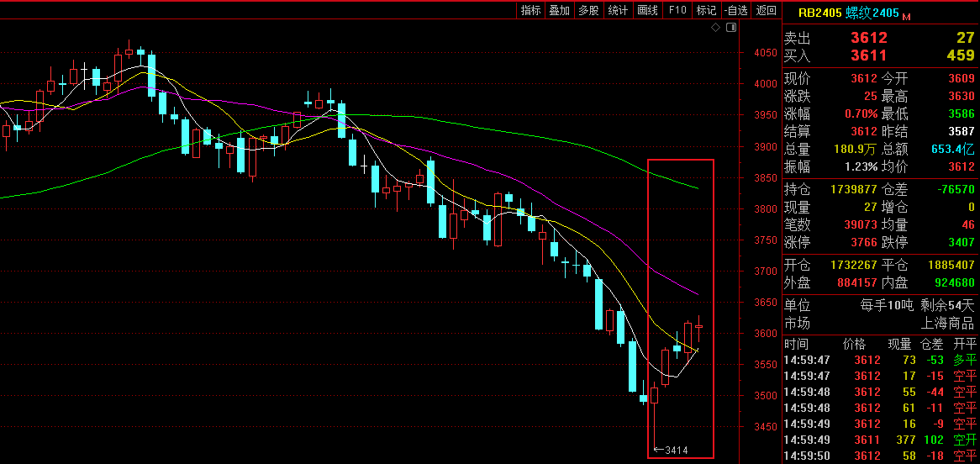Image resolution: width=980 pixels, height=464 pixels.
Task: Click the 标记 mark button
Action: tap(706, 10)
